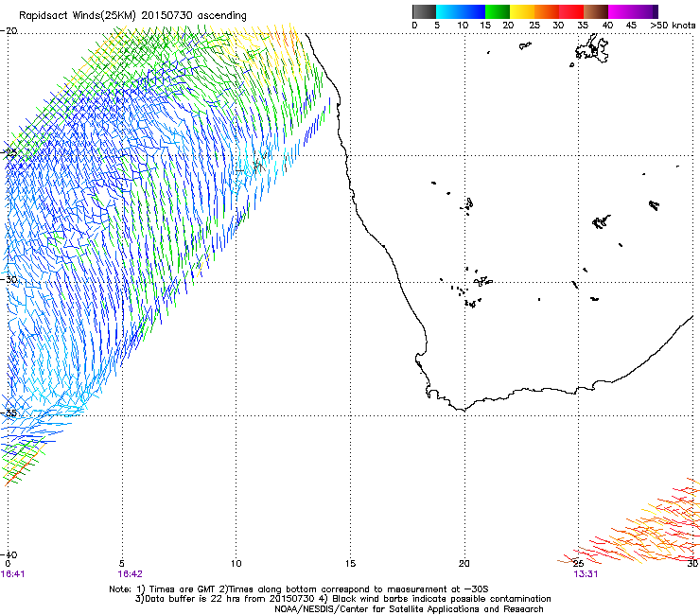
Task: Click the red 30-35 knots legend swatch
Action: point(571,11)
